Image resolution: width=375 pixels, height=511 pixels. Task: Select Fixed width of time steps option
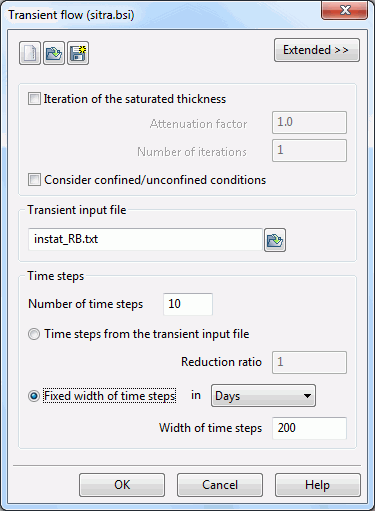[34, 396]
